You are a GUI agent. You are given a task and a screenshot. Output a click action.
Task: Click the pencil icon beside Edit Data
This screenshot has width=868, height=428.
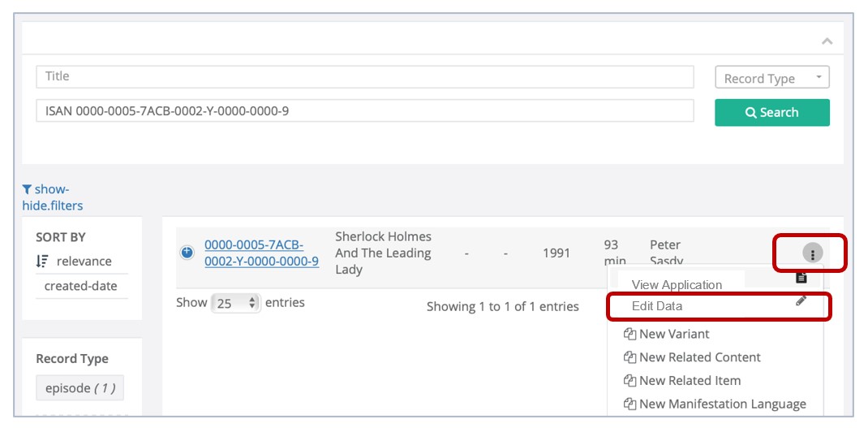[x=801, y=301]
